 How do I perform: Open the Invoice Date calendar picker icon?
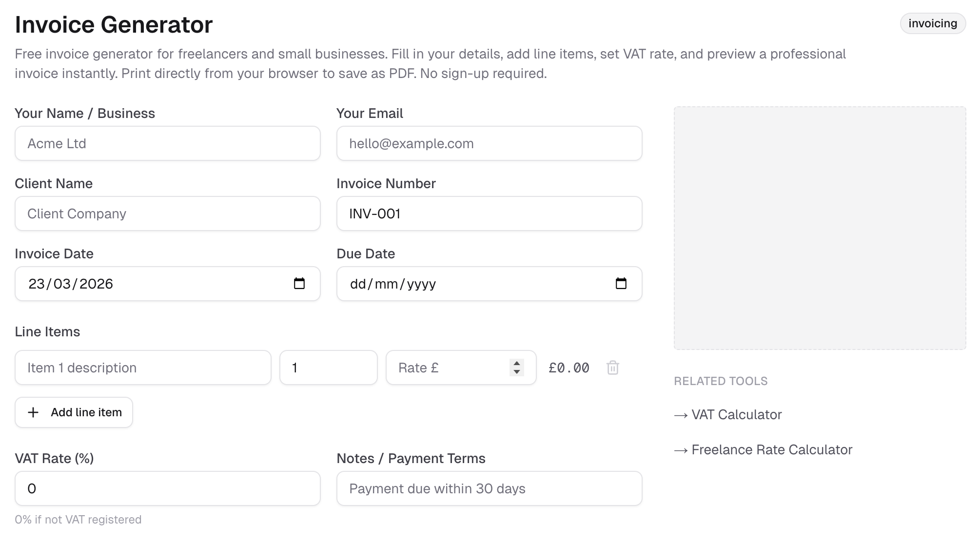pyautogui.click(x=299, y=284)
